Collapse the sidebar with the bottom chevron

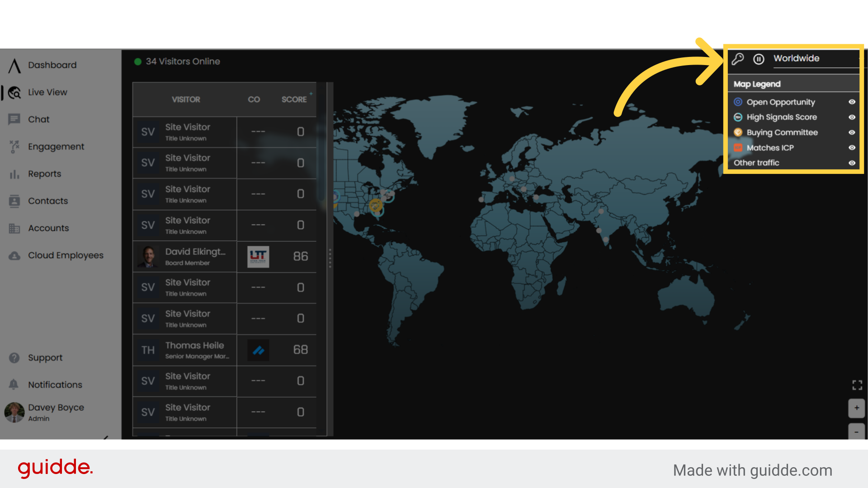pyautogui.click(x=106, y=437)
